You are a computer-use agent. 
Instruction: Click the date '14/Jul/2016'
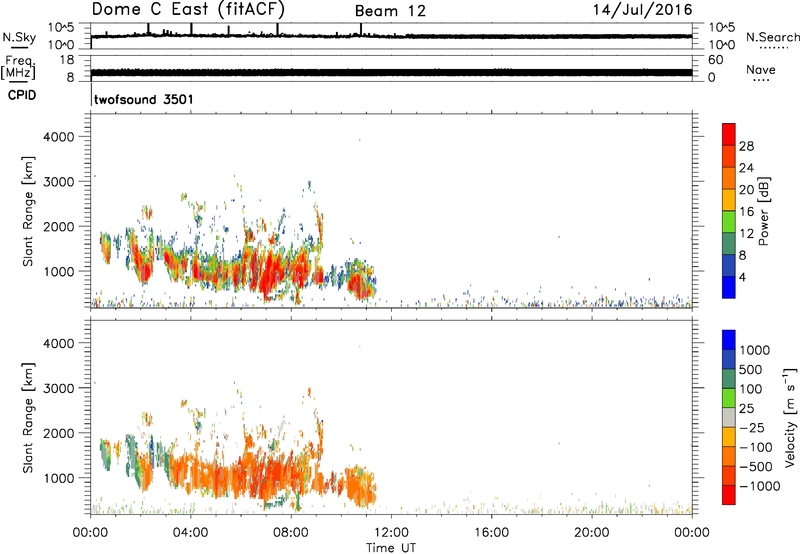pos(642,10)
